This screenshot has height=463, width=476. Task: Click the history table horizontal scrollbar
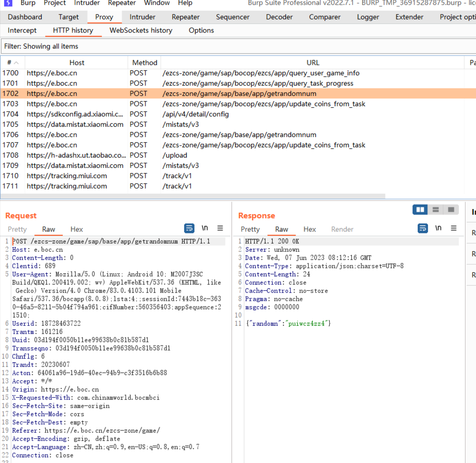pyautogui.click(x=193, y=196)
